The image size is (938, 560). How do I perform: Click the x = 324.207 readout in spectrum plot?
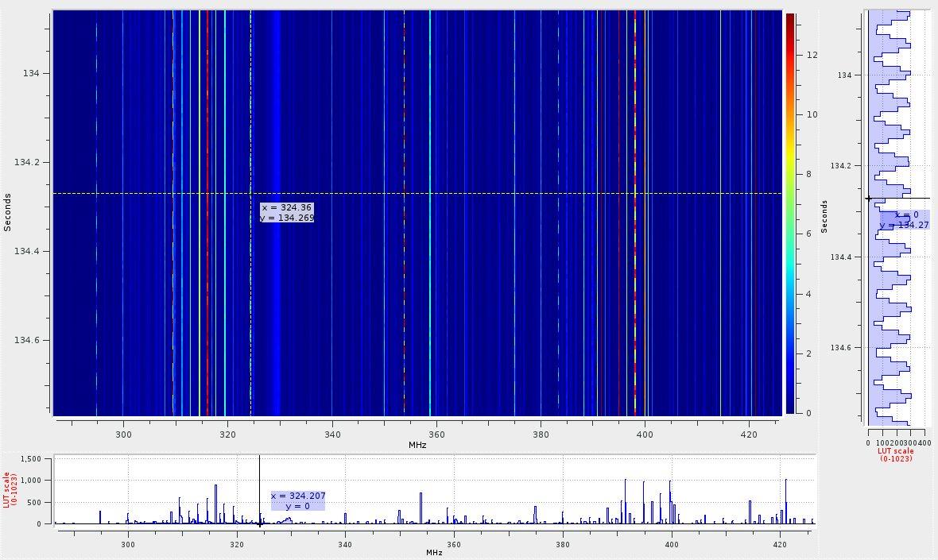298,501
